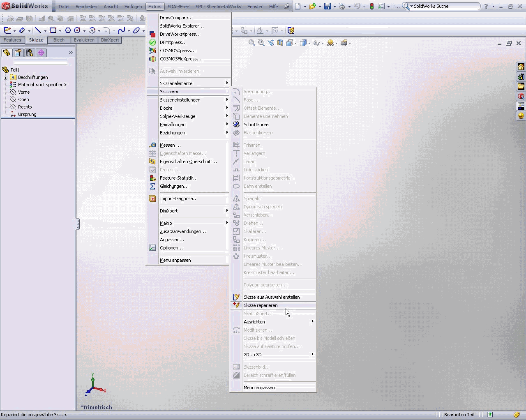Viewport: 526px width, 420px height.
Task: Choose Skizze aus Auswahl erstellen
Action: (273, 297)
